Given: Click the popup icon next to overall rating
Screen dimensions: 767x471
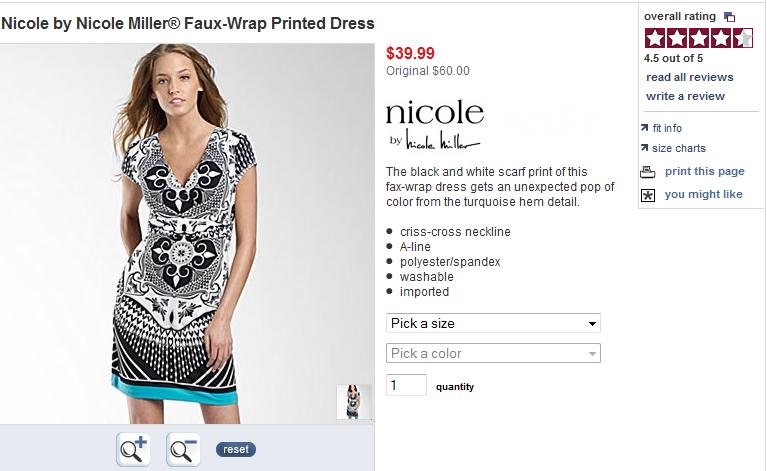Looking at the screenshot, I should point(730,17).
